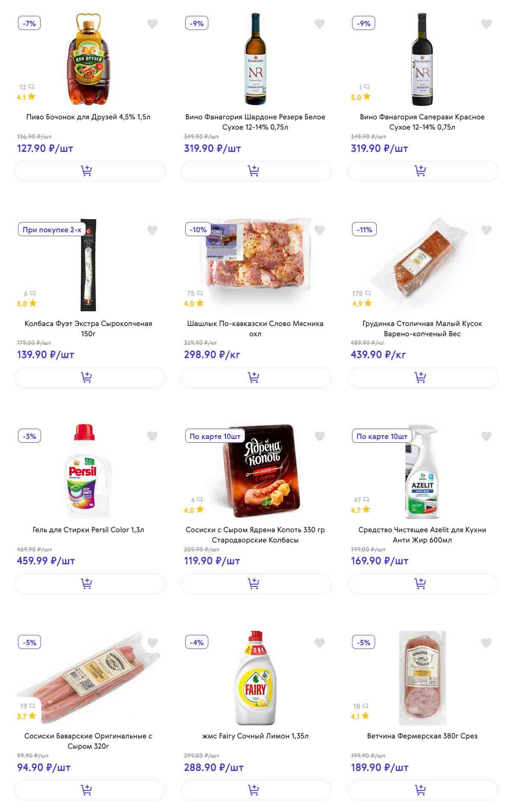
Task: Click the 'При покупке 2-х' promo badge
Action: (52, 230)
